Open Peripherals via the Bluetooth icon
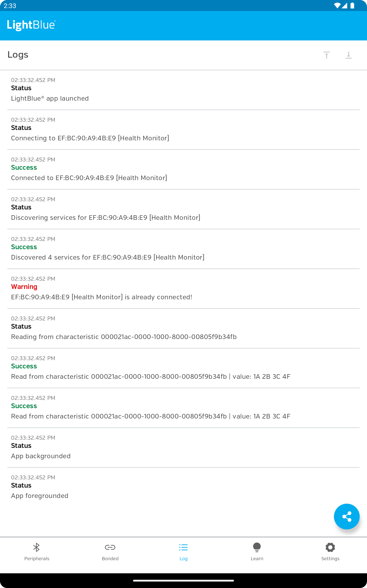 [37, 547]
